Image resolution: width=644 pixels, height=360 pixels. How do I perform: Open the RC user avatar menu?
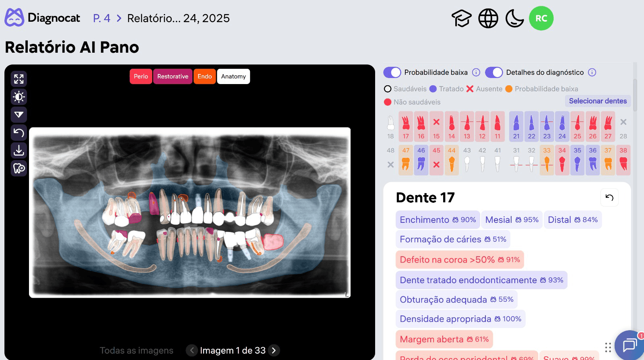[x=541, y=18]
